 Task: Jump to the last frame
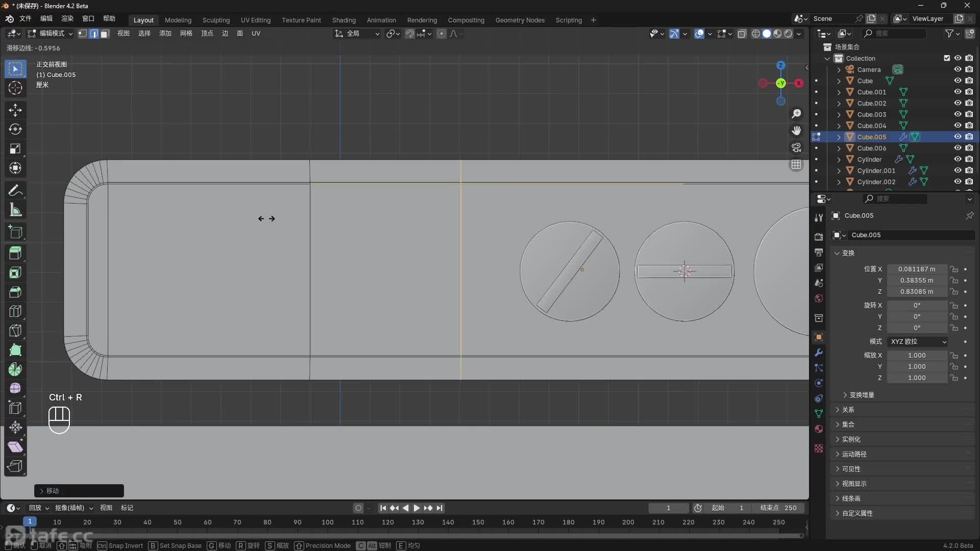point(439,508)
